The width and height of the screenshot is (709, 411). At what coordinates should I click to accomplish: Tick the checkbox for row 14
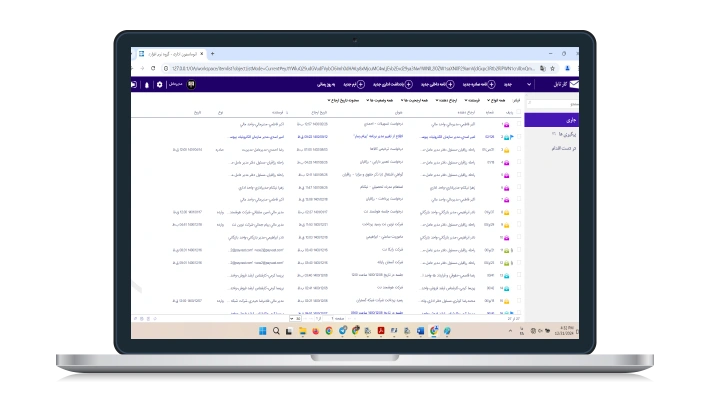[519, 288]
